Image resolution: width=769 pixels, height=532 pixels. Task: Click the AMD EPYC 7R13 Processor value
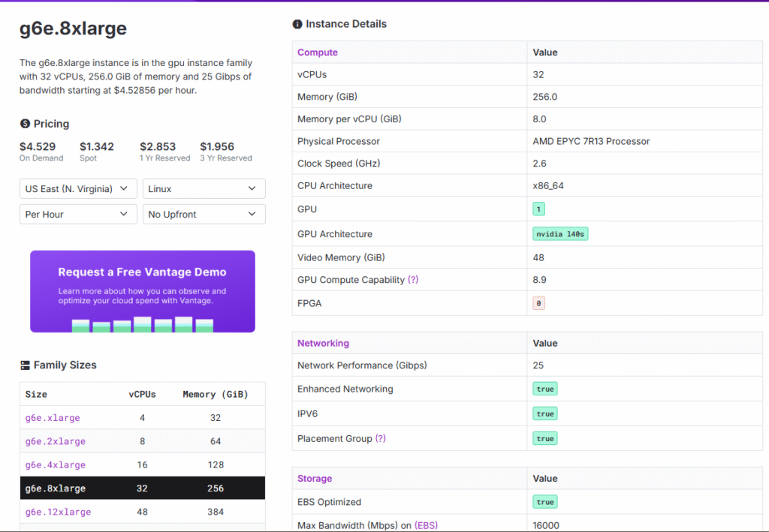591,141
